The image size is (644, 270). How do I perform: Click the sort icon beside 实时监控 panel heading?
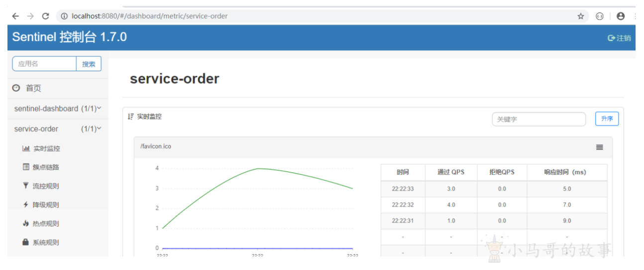click(131, 117)
